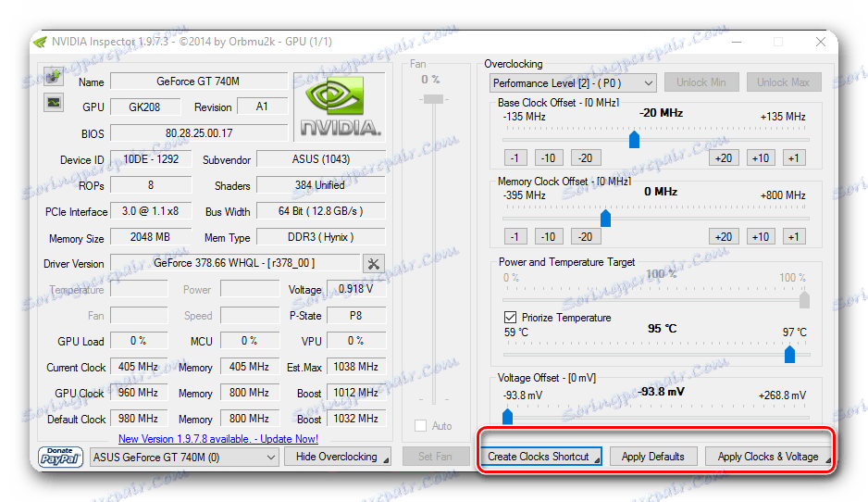Click Base Clock Offset +20 button
Viewport: 868px width, 502px height.
click(724, 157)
